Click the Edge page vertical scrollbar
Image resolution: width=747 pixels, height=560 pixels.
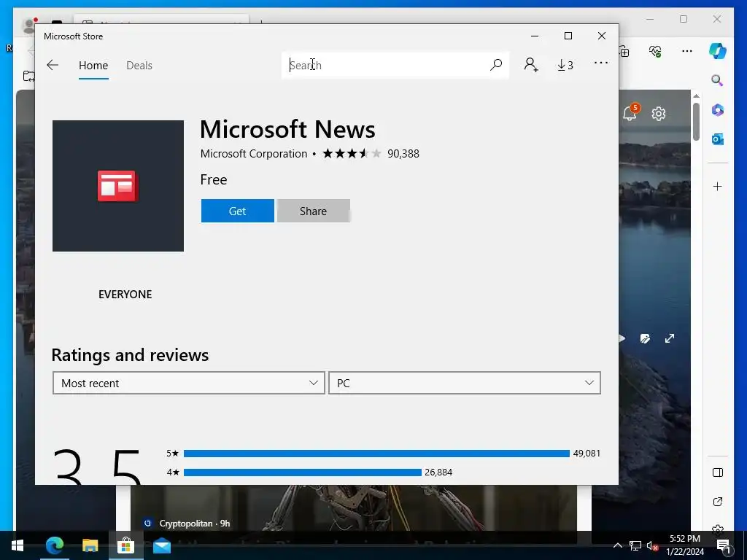pos(696,122)
